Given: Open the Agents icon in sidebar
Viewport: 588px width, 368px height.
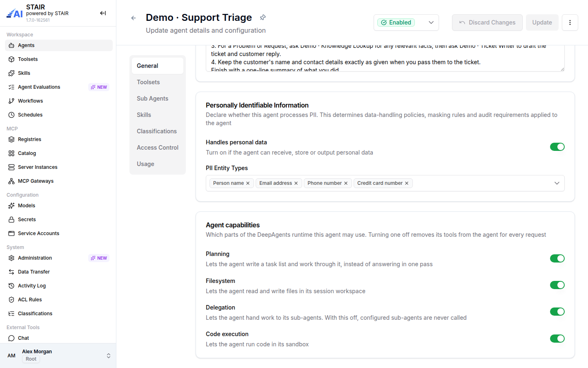Looking at the screenshot, I should pos(11,45).
